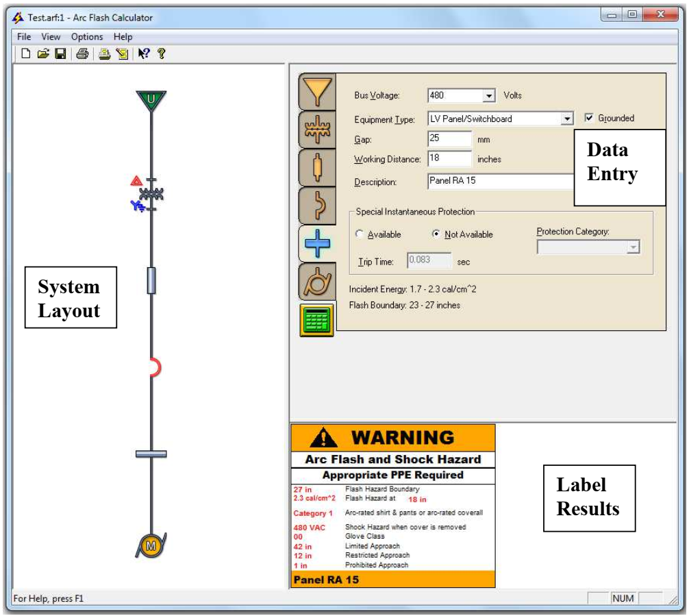689x616 pixels.
Task: Click the horizontal bus bar in layout
Action: tap(151, 454)
